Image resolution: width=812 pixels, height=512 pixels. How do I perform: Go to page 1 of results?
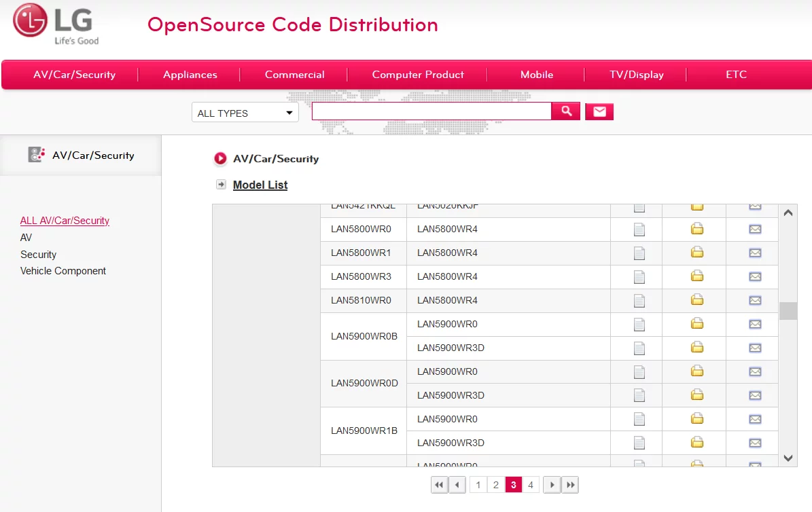tap(478, 485)
